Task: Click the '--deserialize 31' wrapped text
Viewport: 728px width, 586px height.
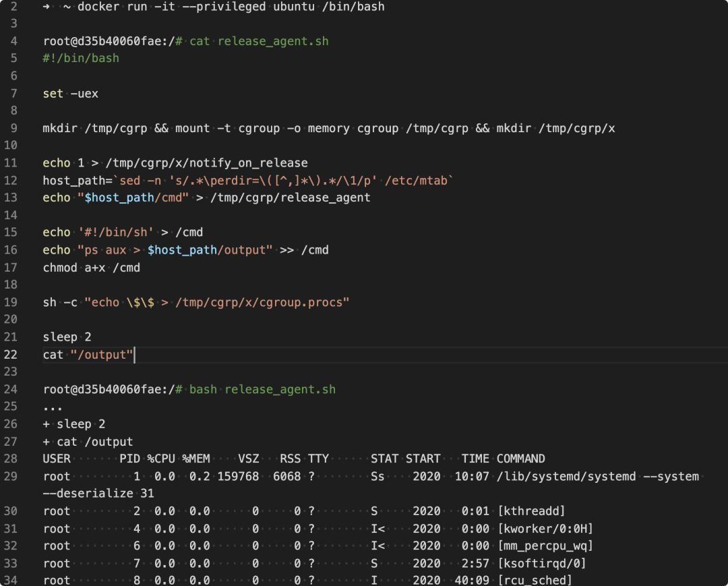Action: [98, 494]
